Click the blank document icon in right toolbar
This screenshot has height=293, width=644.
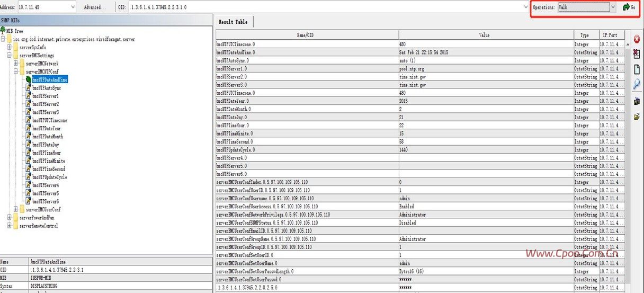coord(636,69)
